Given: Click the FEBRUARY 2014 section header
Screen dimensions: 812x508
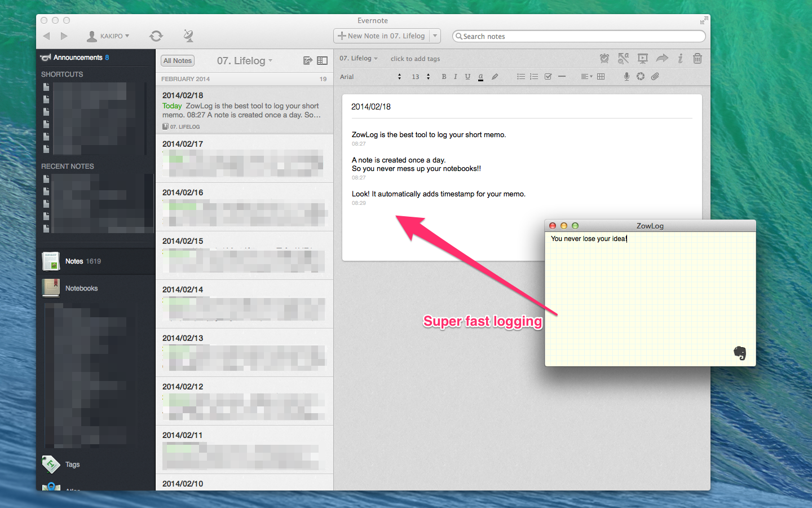Looking at the screenshot, I should tap(245, 79).
